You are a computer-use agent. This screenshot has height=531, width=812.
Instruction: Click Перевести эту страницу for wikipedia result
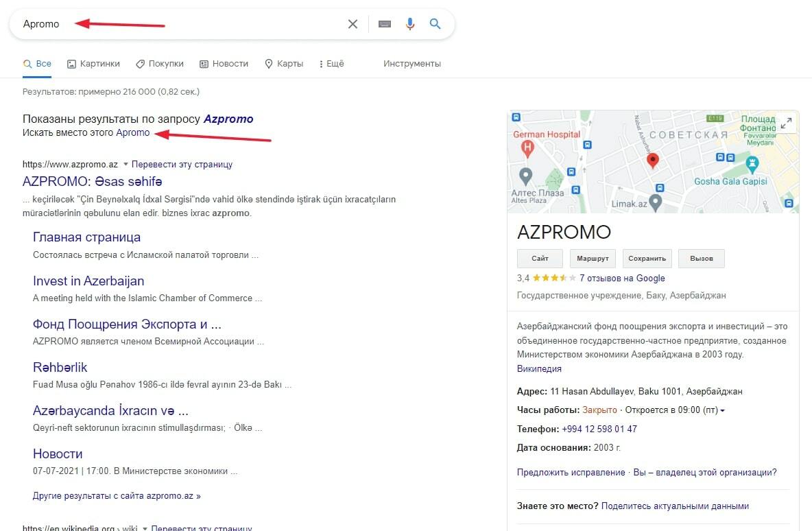202,528
